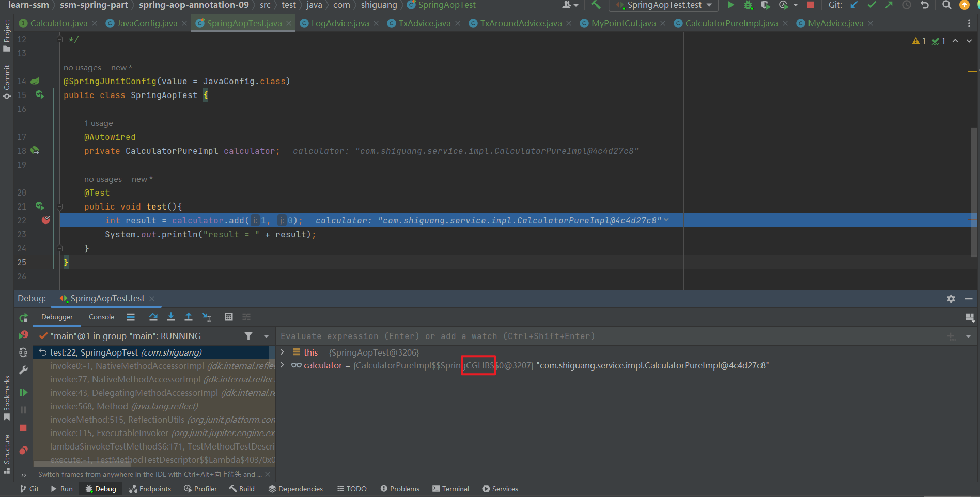Rerun SpringAopTest.test in debug panel
The image size is (980, 497).
pos(24,318)
